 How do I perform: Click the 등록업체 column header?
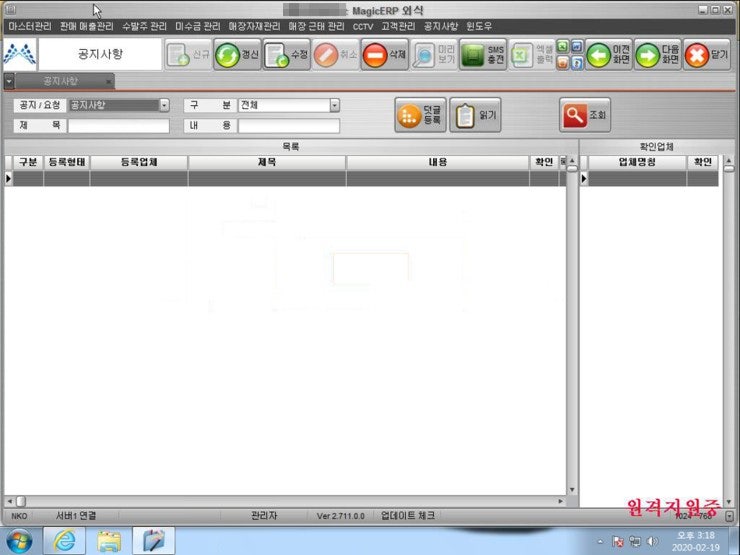point(139,162)
